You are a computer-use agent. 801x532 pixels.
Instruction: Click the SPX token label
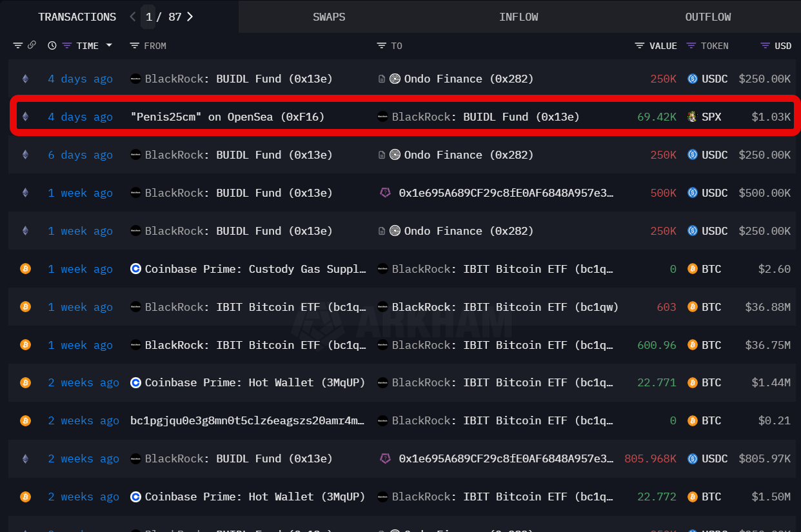pyautogui.click(x=711, y=117)
